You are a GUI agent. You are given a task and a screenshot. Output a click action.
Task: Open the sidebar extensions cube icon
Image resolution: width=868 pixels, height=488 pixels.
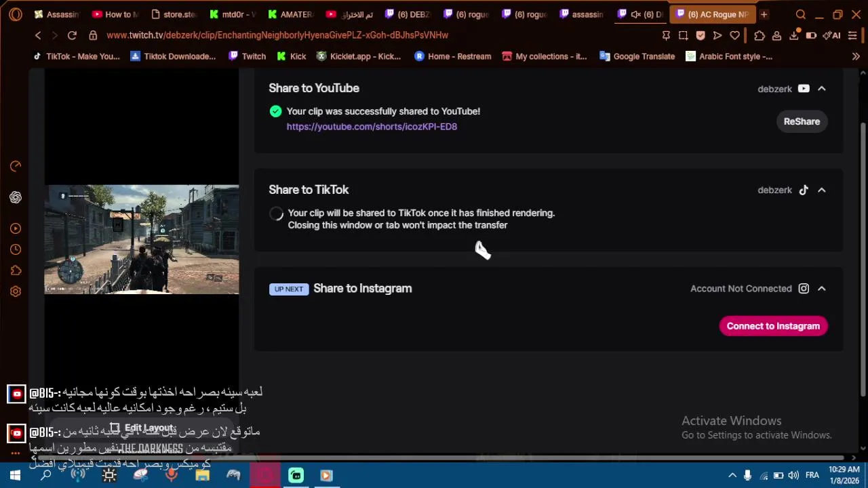pos(16,270)
